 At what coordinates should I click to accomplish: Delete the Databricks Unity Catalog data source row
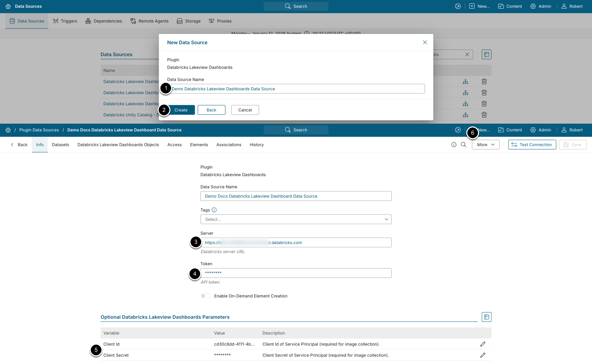click(484, 115)
